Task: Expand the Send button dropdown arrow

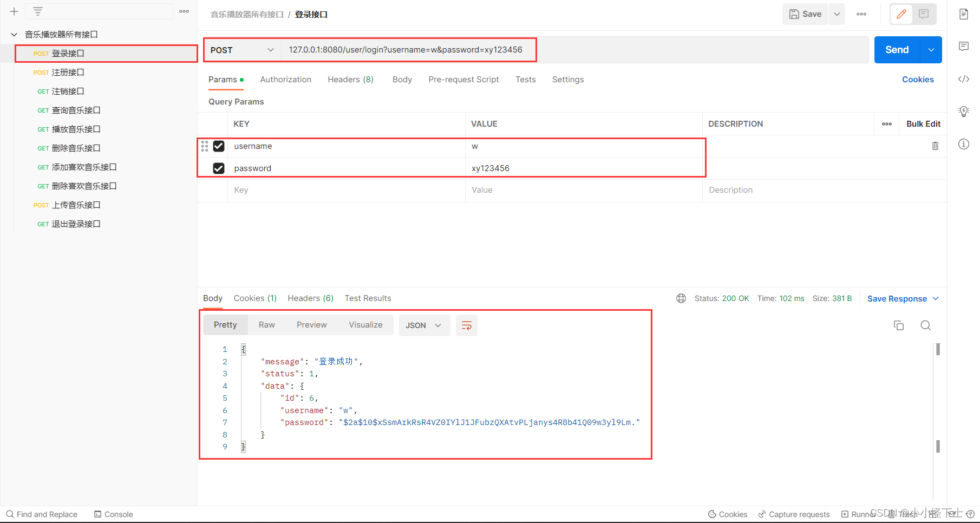Action: click(x=931, y=50)
